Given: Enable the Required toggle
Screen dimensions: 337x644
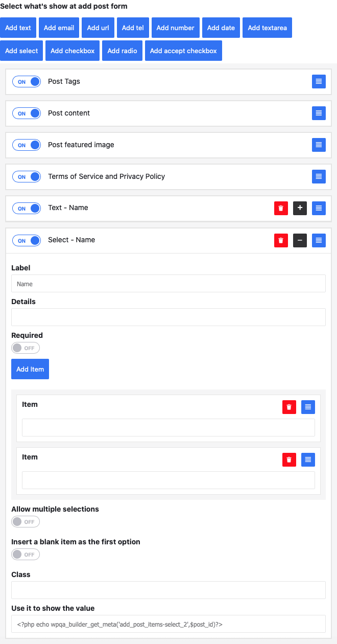Looking at the screenshot, I should tap(26, 348).
